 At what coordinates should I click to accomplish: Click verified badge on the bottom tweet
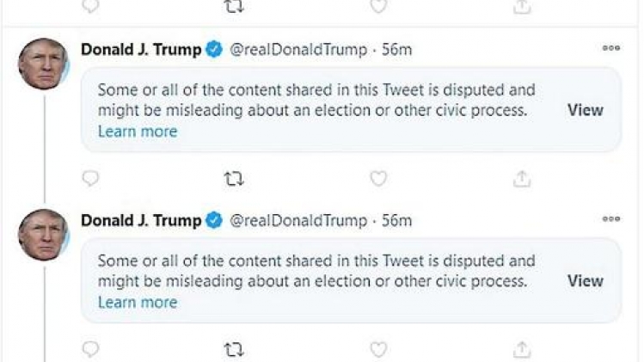click(213, 221)
